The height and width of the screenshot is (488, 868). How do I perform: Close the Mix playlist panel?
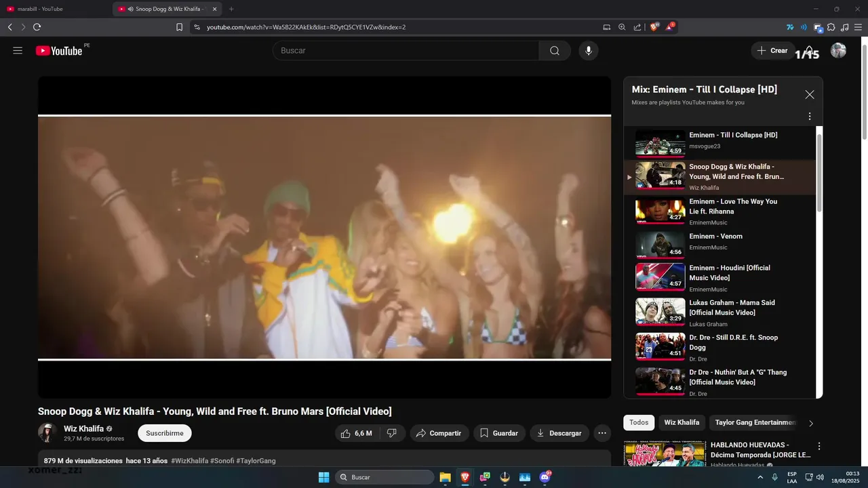click(809, 95)
